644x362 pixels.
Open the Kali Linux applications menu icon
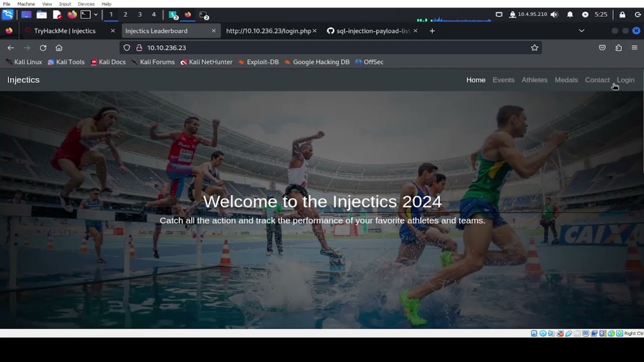click(x=8, y=15)
